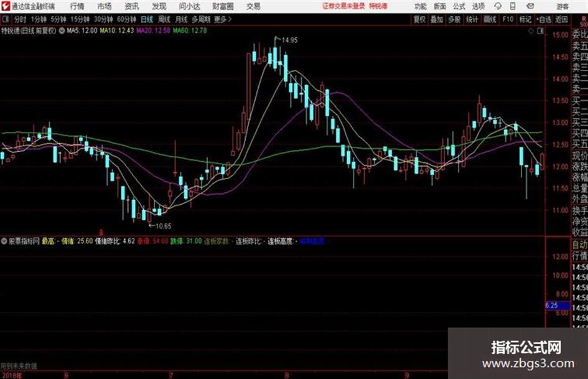
Task: Click the 返回 back button
Action: [561, 19]
